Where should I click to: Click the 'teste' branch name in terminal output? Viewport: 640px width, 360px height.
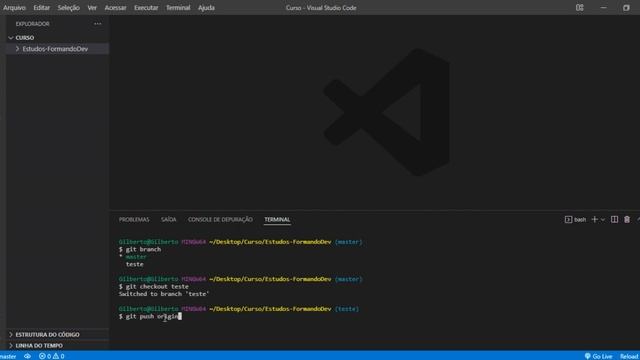pos(135,264)
